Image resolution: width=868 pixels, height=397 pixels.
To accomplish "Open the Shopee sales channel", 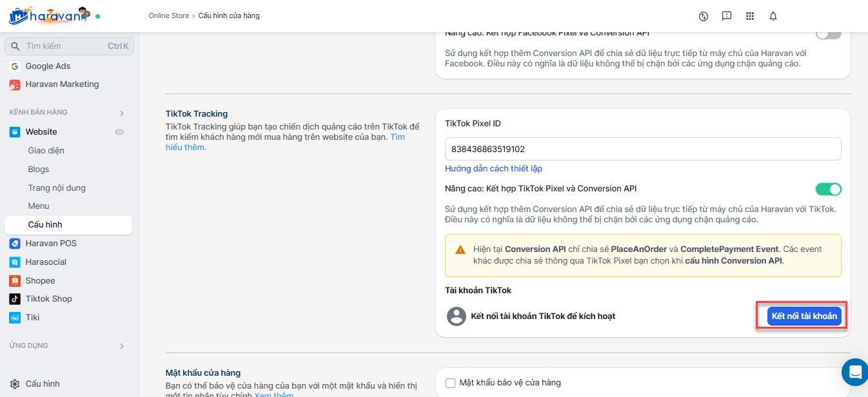I will click(x=40, y=280).
